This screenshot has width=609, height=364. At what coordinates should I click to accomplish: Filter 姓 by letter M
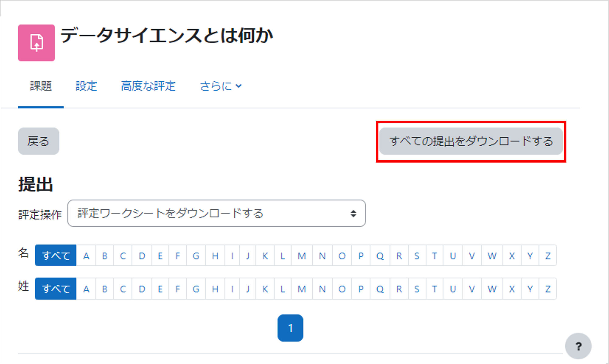[302, 288]
